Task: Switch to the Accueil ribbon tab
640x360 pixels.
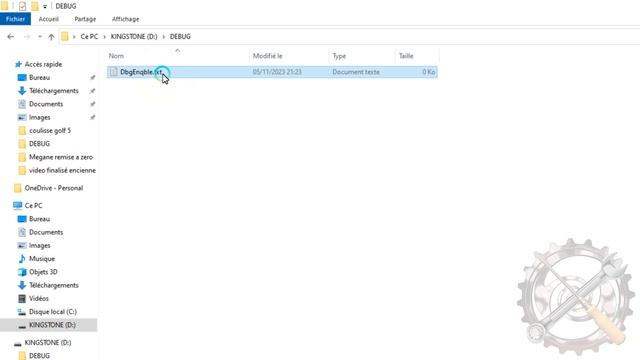Action: pyautogui.click(x=49, y=19)
